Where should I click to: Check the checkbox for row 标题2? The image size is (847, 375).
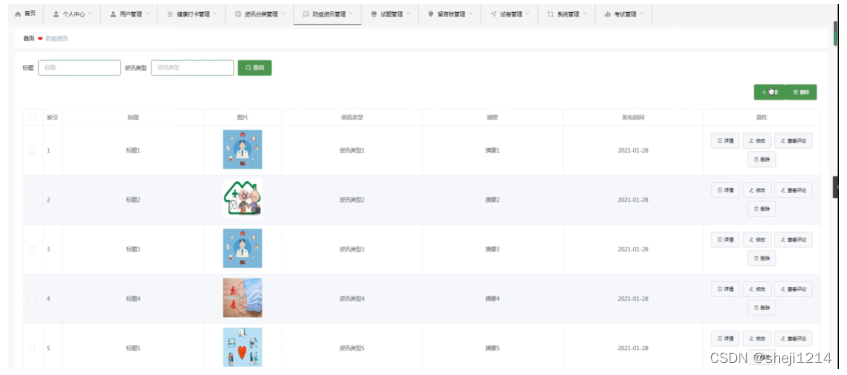pyautogui.click(x=32, y=200)
